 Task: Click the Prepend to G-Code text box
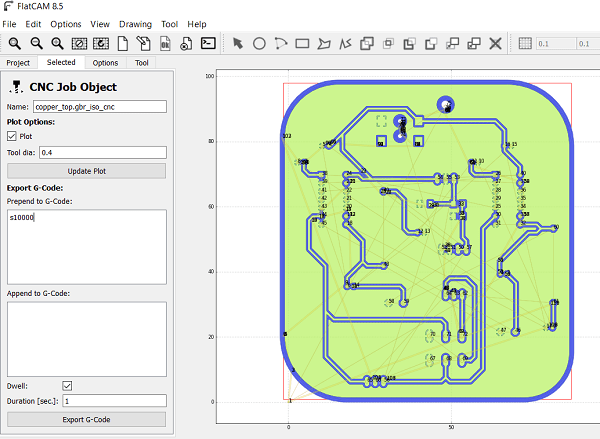(x=87, y=247)
